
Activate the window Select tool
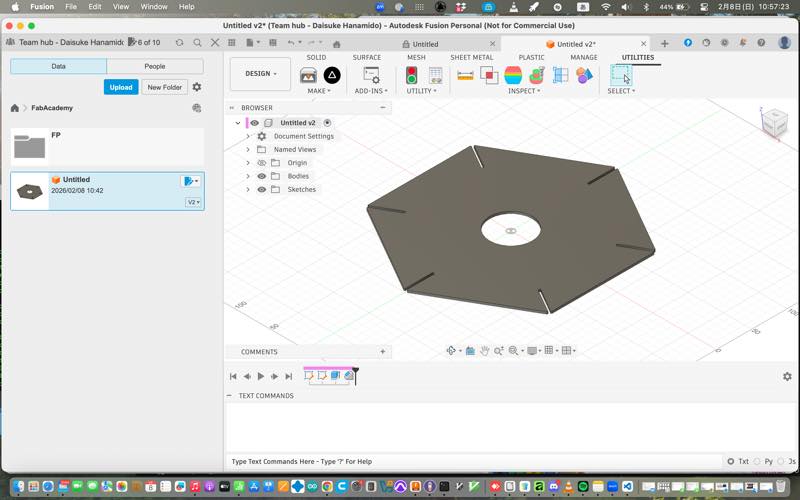621,75
